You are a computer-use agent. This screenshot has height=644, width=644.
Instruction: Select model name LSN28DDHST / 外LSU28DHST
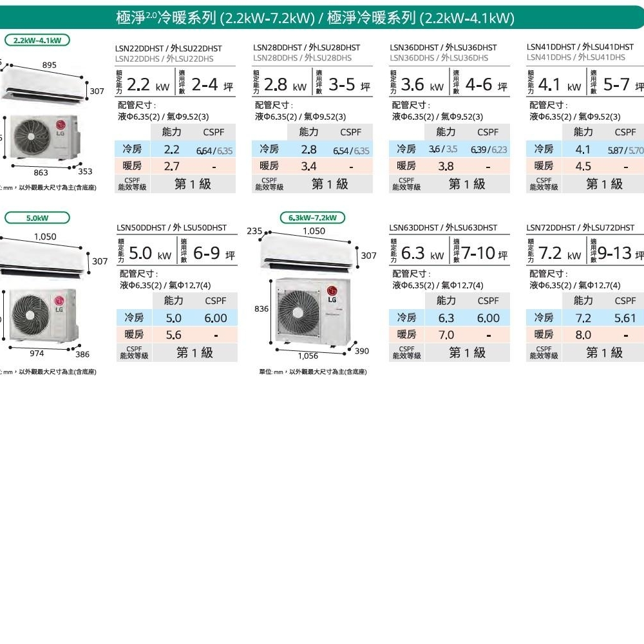[307, 48]
